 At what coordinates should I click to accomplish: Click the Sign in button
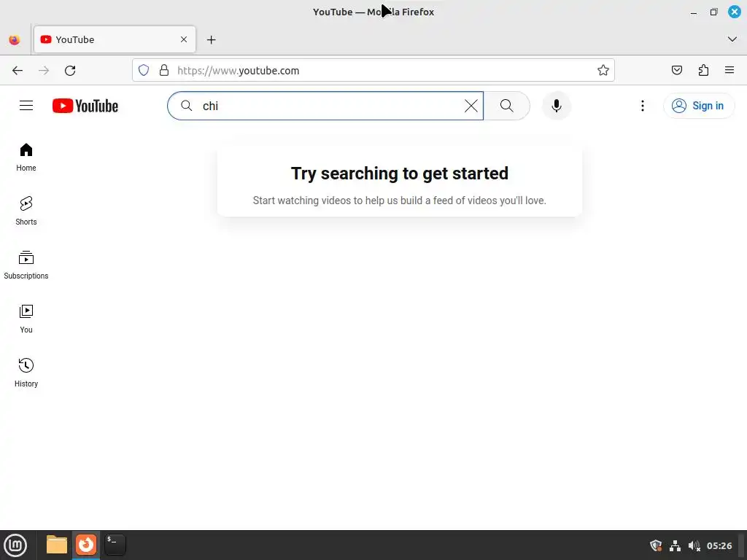click(699, 106)
